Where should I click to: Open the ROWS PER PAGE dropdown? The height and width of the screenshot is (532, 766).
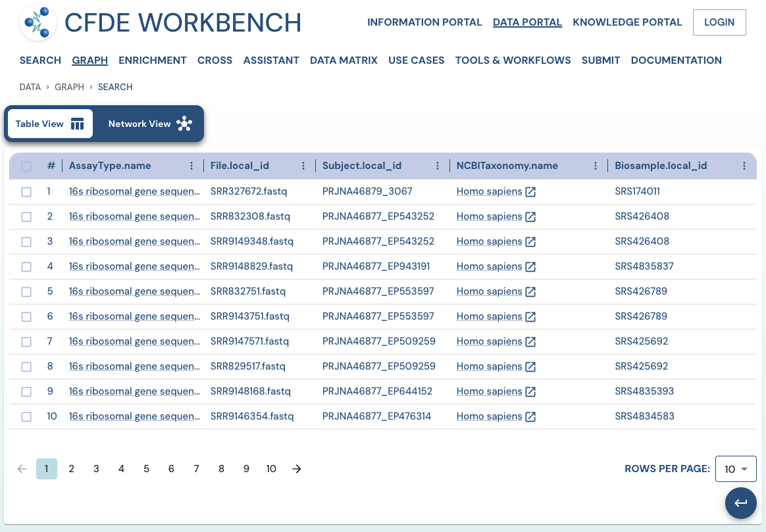coord(736,469)
